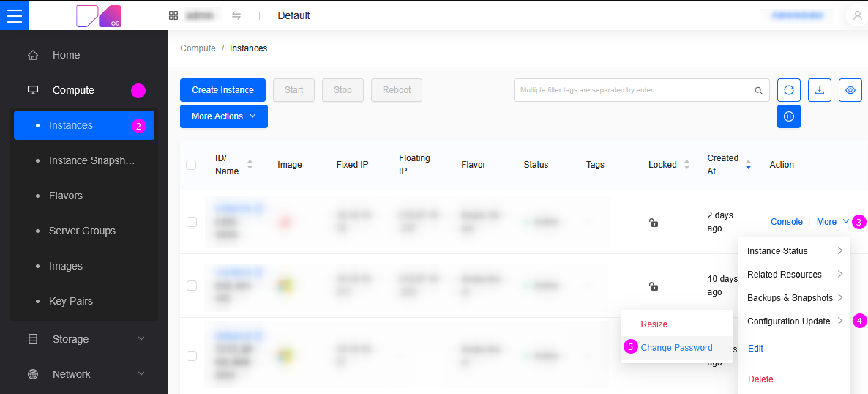The height and width of the screenshot is (394, 868).
Task: Click the Reboot button
Action: [397, 90]
